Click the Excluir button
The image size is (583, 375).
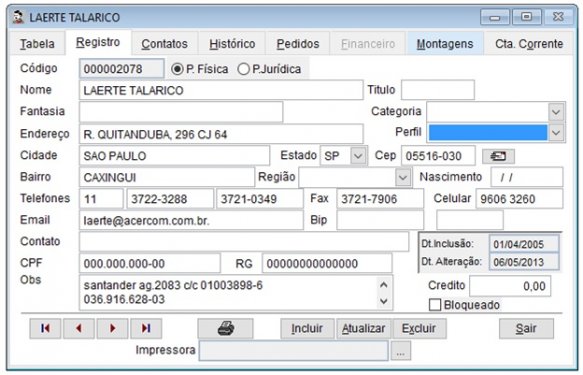click(x=419, y=329)
